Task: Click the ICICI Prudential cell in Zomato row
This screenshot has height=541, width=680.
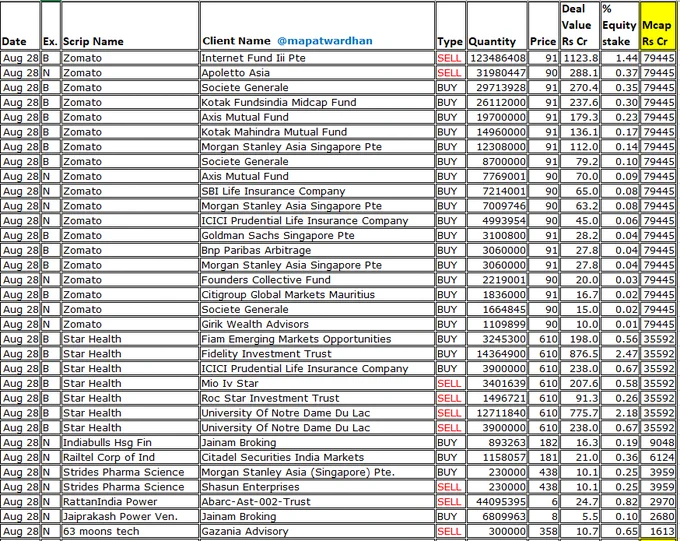Action: (x=317, y=220)
